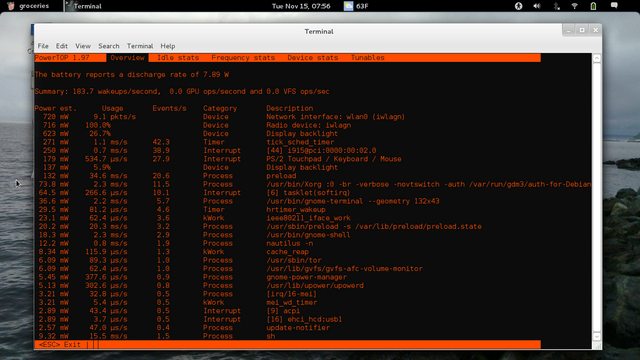The height and width of the screenshot is (360, 640).
Task: Click the Description column header
Action: click(x=290, y=108)
